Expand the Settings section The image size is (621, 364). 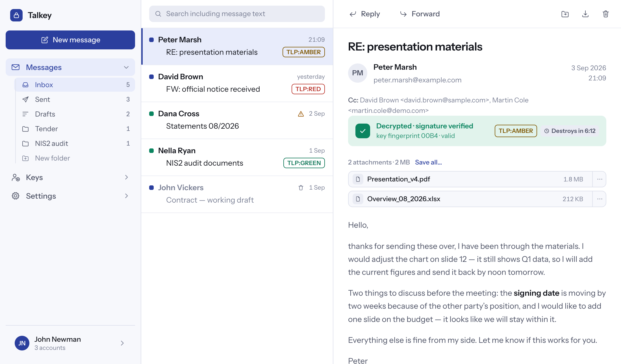[70, 196]
